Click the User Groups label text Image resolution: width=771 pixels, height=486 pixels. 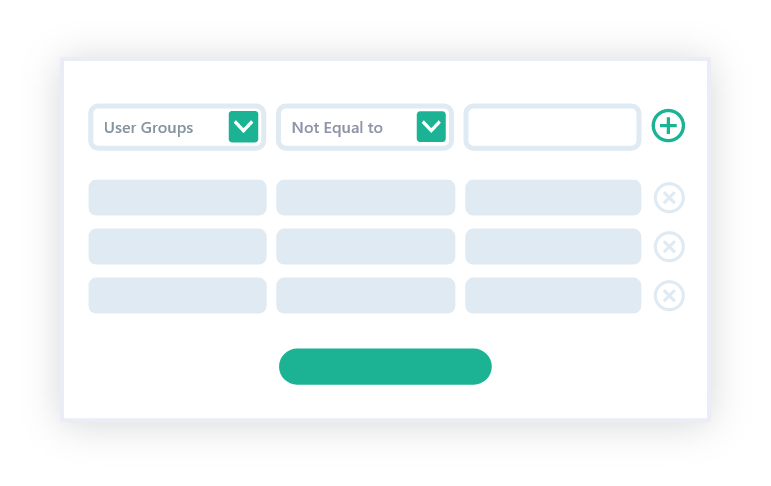click(148, 128)
